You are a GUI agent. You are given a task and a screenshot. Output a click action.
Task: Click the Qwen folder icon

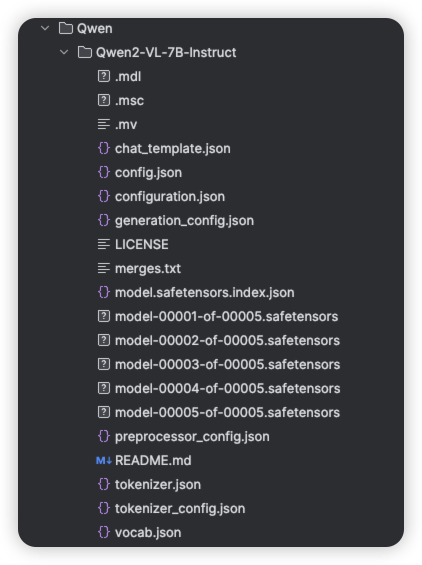66,28
